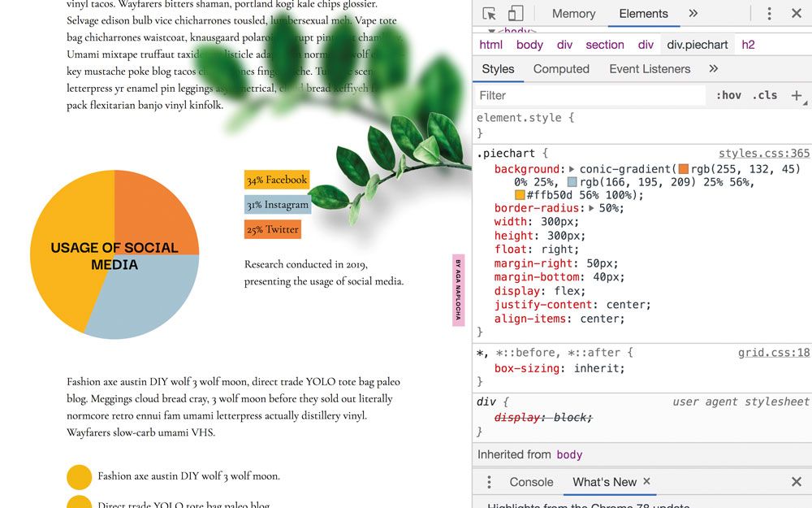Click the styles Filter input field
The width and height of the screenshot is (812, 508).
tap(585, 95)
